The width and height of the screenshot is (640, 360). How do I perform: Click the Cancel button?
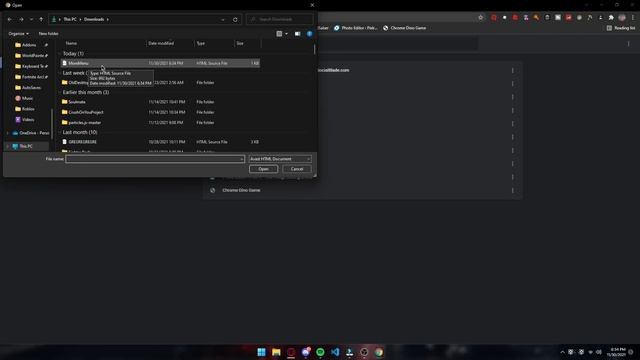coord(297,169)
